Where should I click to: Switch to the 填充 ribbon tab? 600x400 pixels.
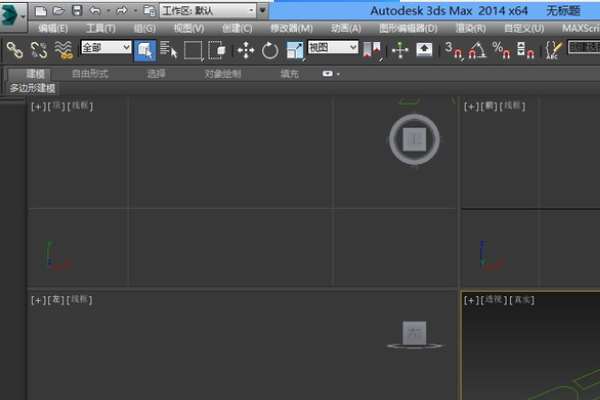[289, 74]
